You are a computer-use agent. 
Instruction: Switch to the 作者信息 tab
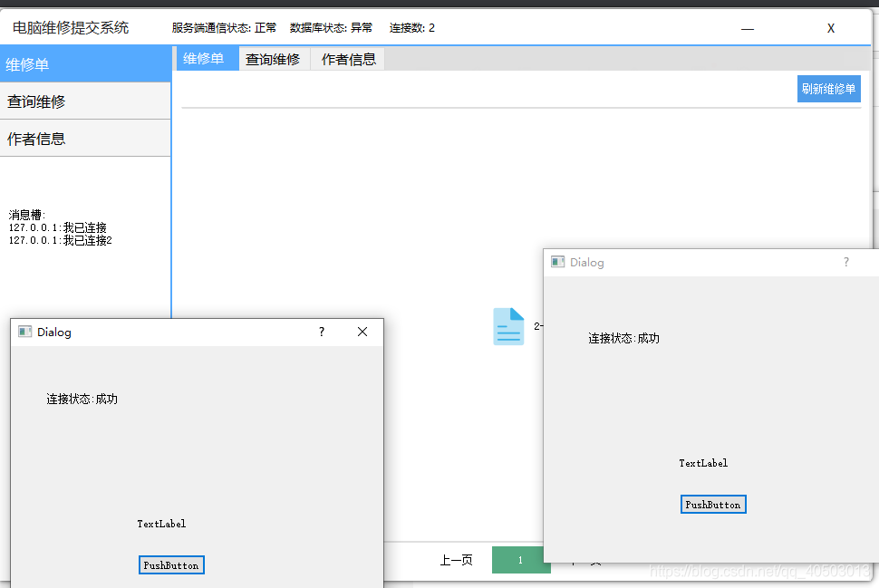[348, 59]
